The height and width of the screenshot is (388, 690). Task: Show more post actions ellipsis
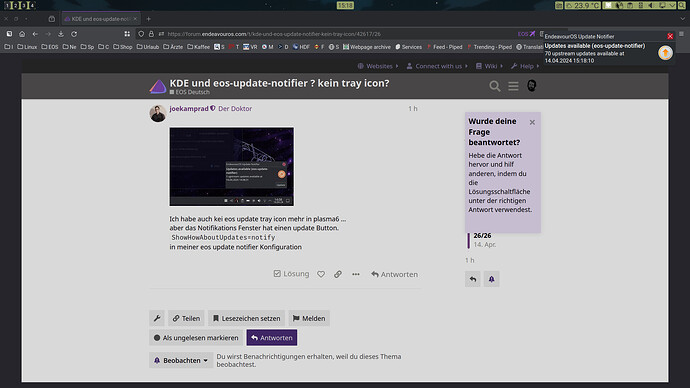click(356, 274)
